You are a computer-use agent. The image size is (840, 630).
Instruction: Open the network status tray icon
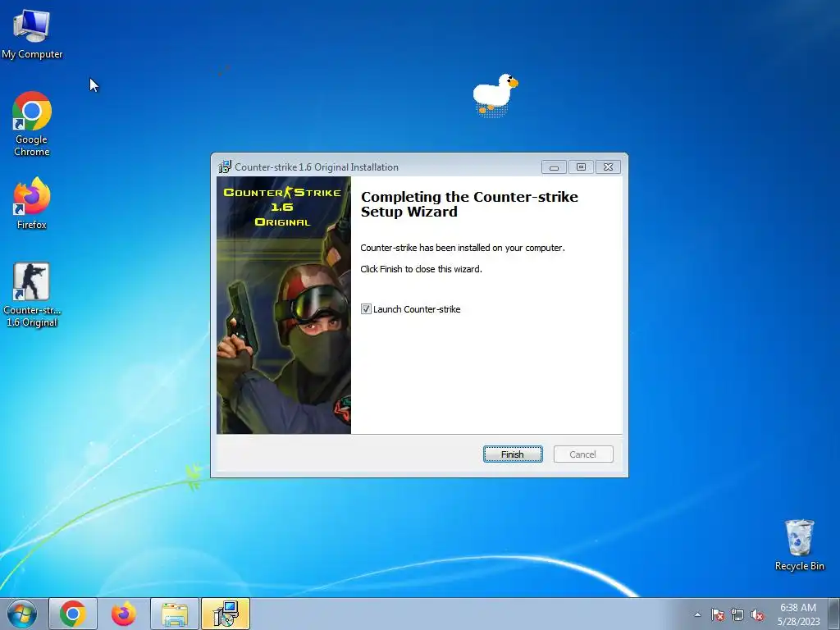(x=737, y=614)
